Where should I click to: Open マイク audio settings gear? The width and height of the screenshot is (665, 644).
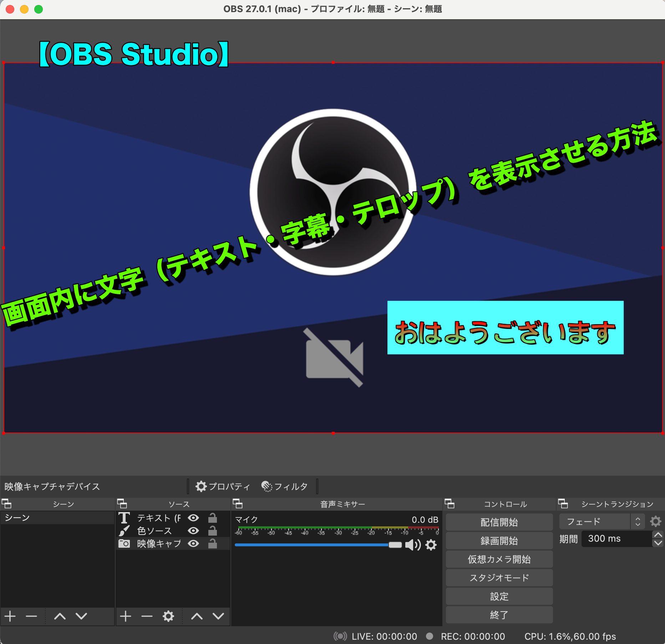point(431,545)
